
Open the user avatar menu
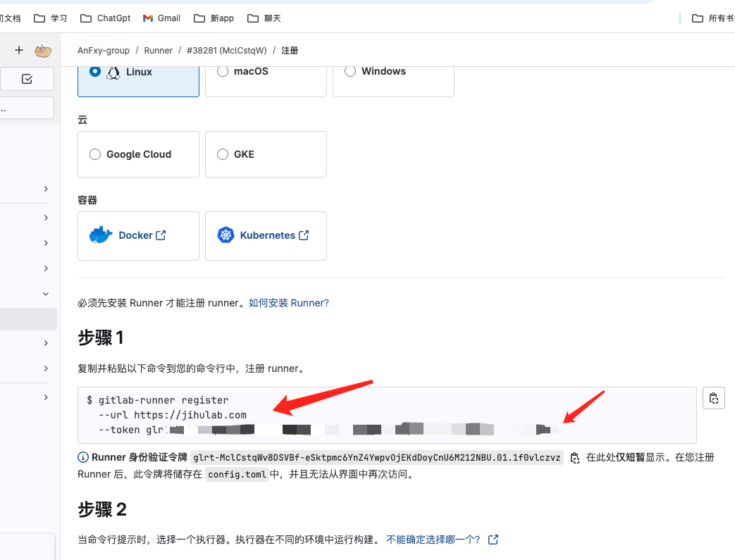point(43,50)
